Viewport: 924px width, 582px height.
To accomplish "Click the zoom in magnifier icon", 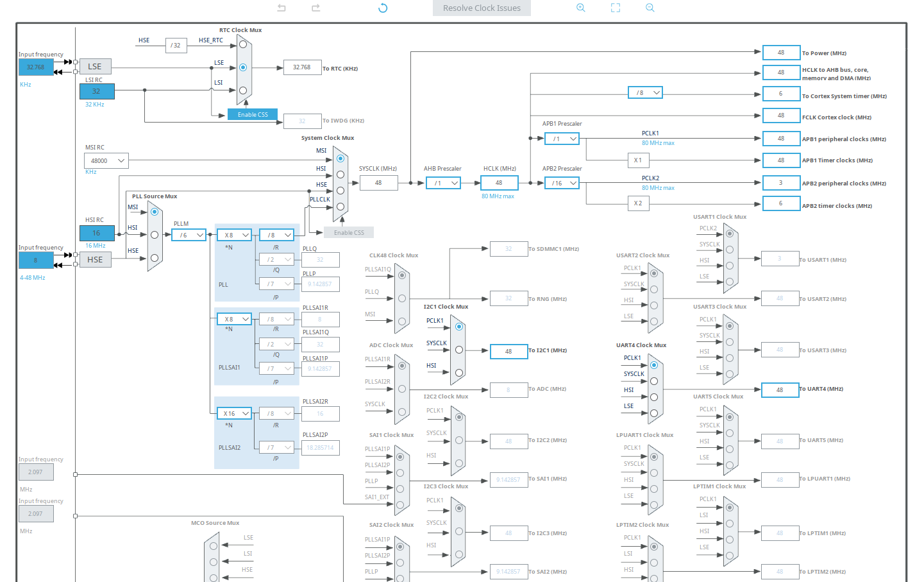I will (580, 8).
